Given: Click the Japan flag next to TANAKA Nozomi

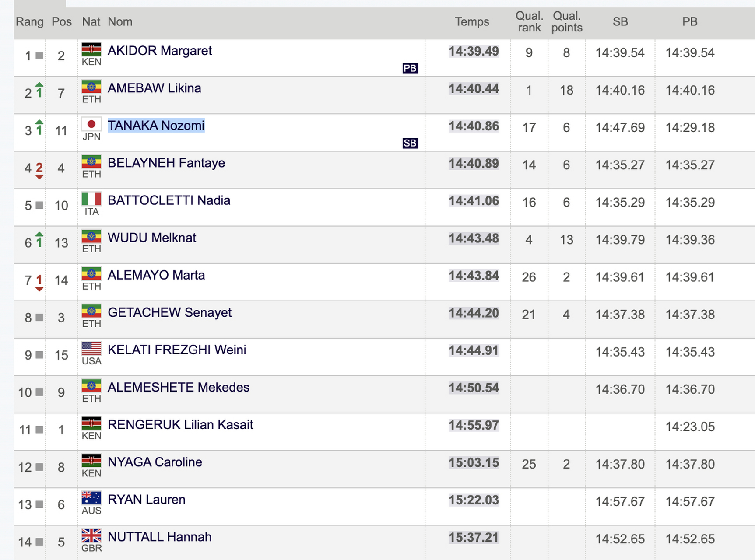Looking at the screenshot, I should coord(91,124).
